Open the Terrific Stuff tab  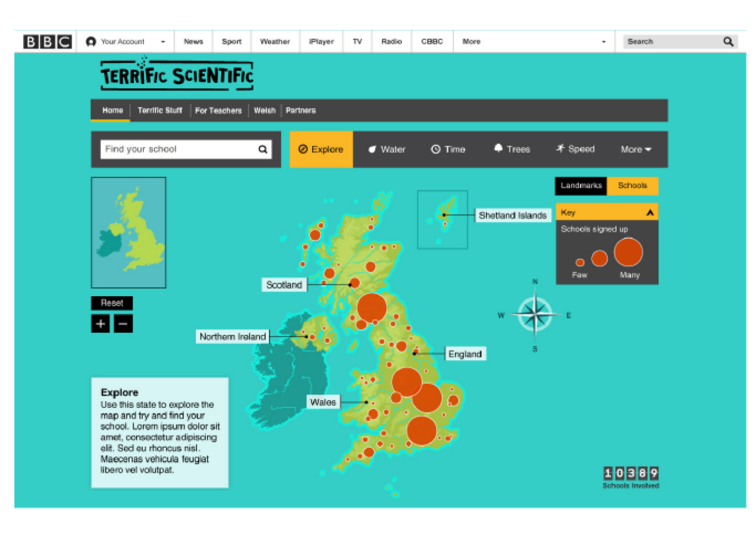160,110
